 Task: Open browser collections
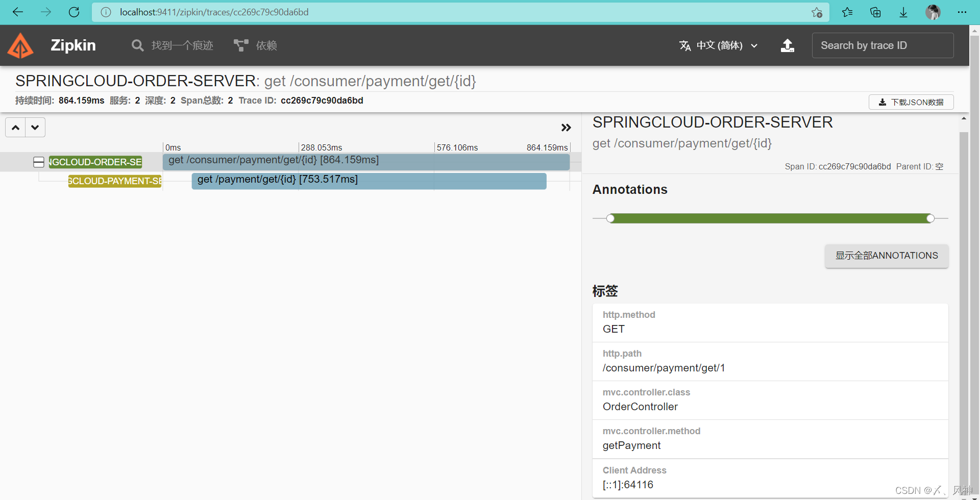pos(875,12)
